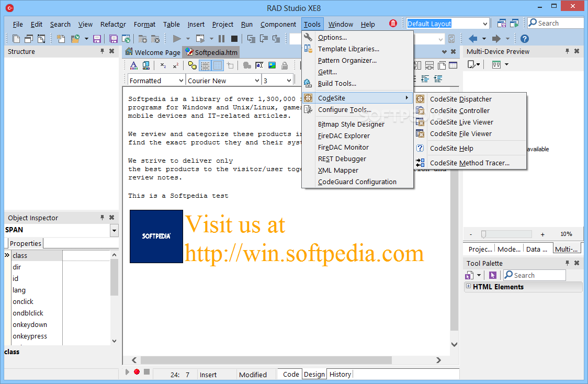Click the font color letter A icon

(133, 65)
